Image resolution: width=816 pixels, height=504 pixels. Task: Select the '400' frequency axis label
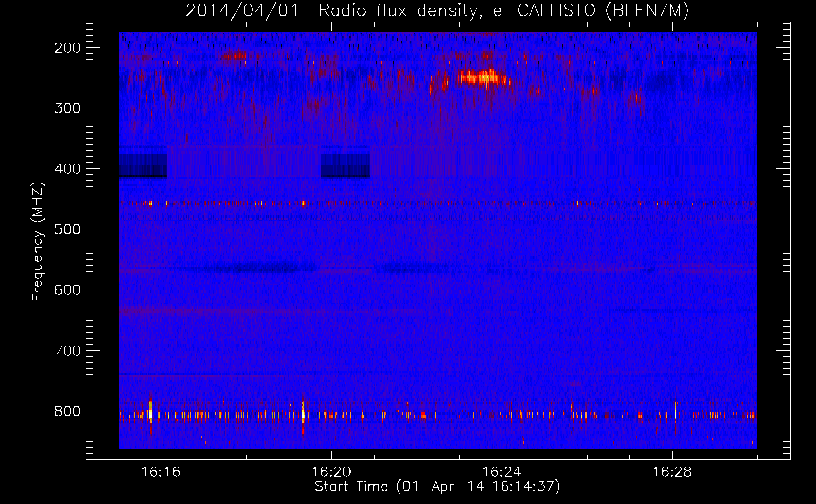click(x=68, y=169)
